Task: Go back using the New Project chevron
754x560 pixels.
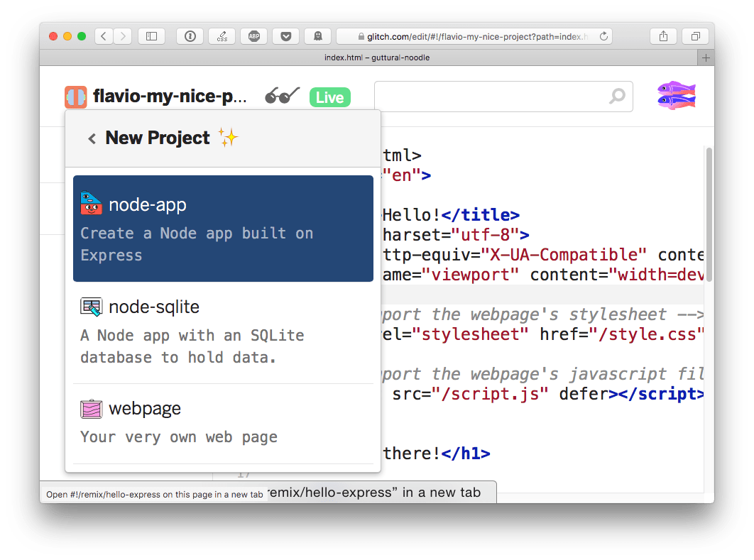Action: click(x=92, y=138)
